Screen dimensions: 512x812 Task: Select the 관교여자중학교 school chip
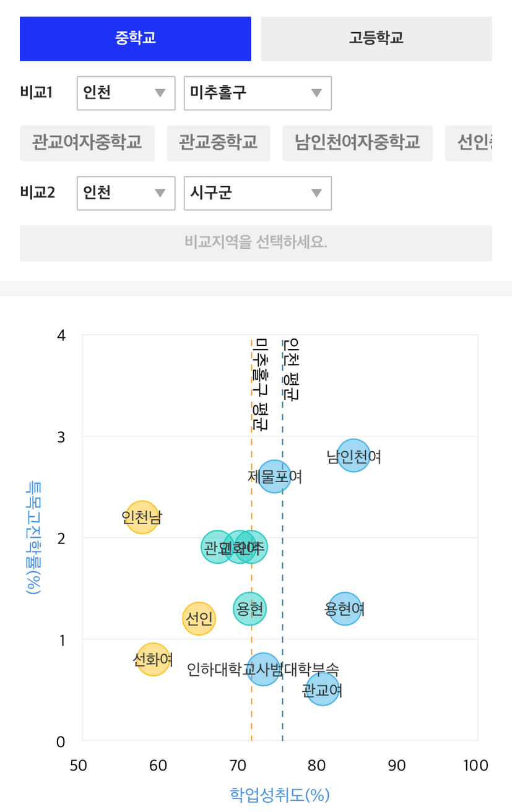click(x=87, y=143)
